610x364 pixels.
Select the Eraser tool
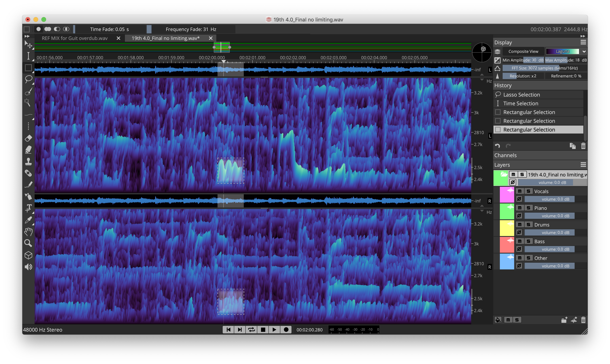[28, 138]
